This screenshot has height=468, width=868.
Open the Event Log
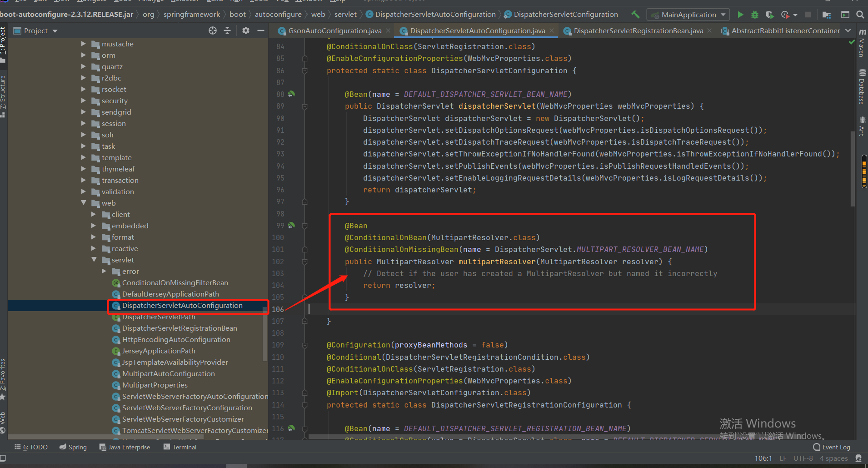coord(831,447)
